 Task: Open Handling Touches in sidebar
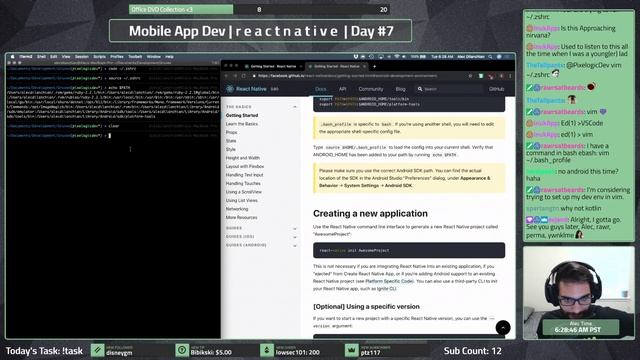pyautogui.click(x=243, y=183)
